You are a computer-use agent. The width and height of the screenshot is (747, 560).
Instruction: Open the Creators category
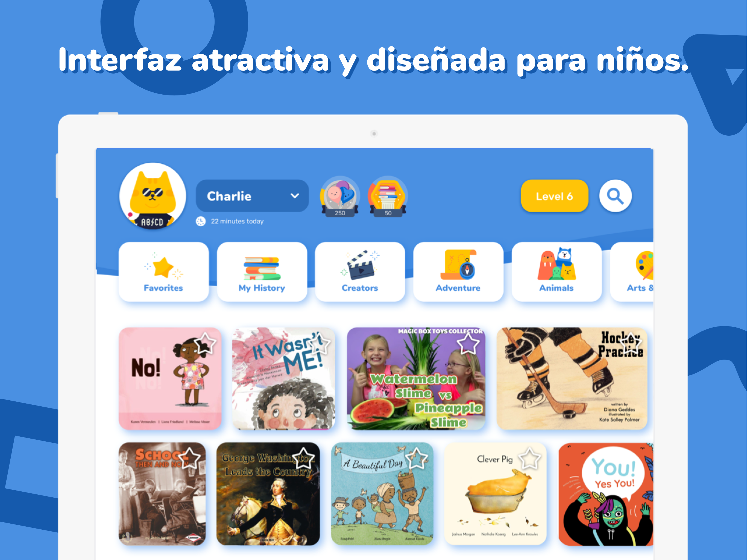[360, 272]
